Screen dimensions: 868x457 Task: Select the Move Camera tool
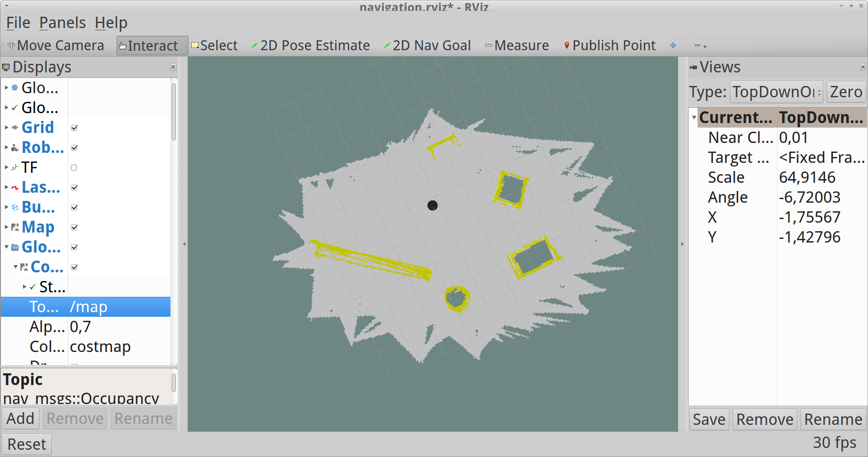point(55,46)
